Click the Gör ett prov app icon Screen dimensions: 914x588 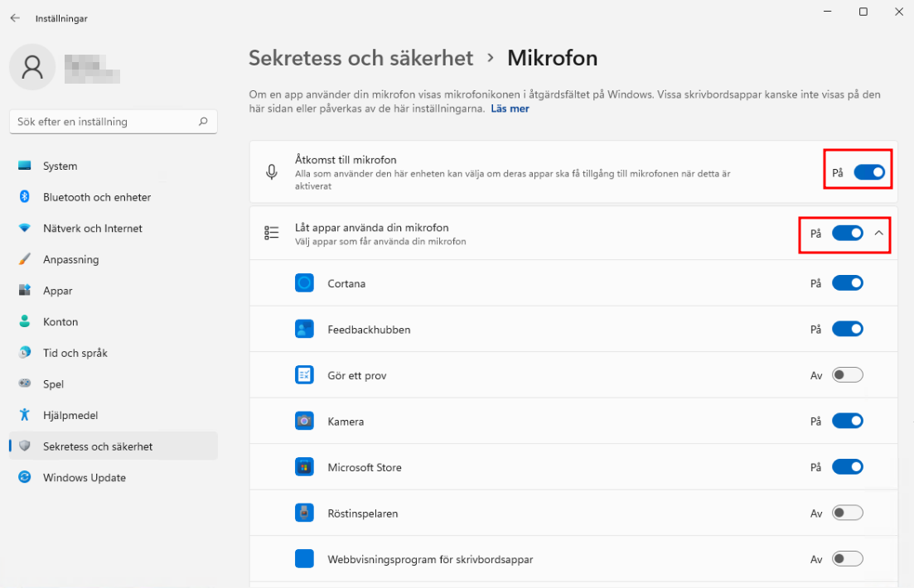(304, 374)
